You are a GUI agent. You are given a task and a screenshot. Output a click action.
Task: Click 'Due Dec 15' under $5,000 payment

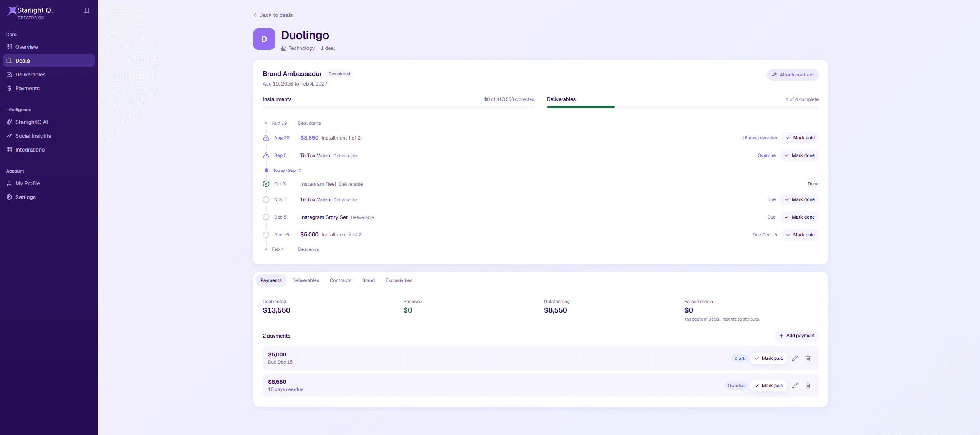[280, 362]
